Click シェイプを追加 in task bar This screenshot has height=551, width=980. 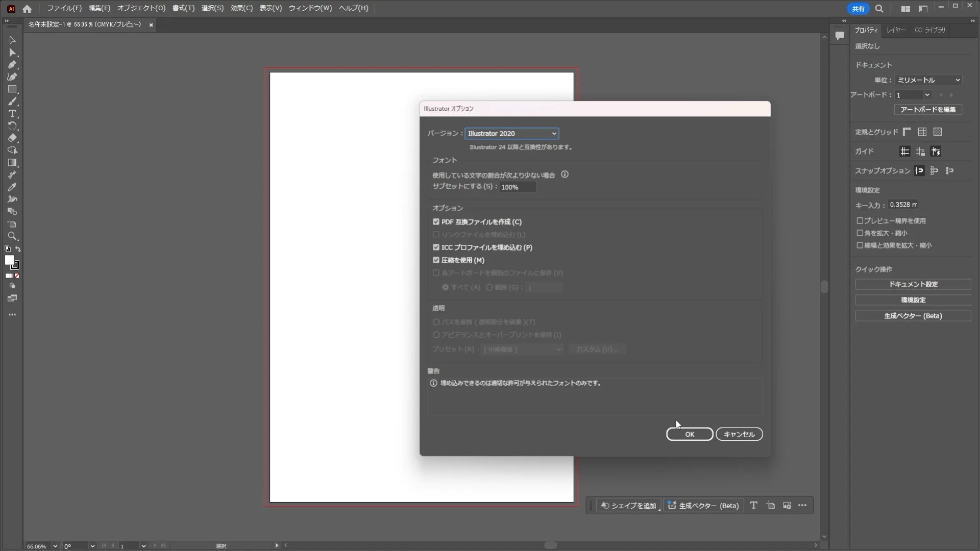point(629,506)
